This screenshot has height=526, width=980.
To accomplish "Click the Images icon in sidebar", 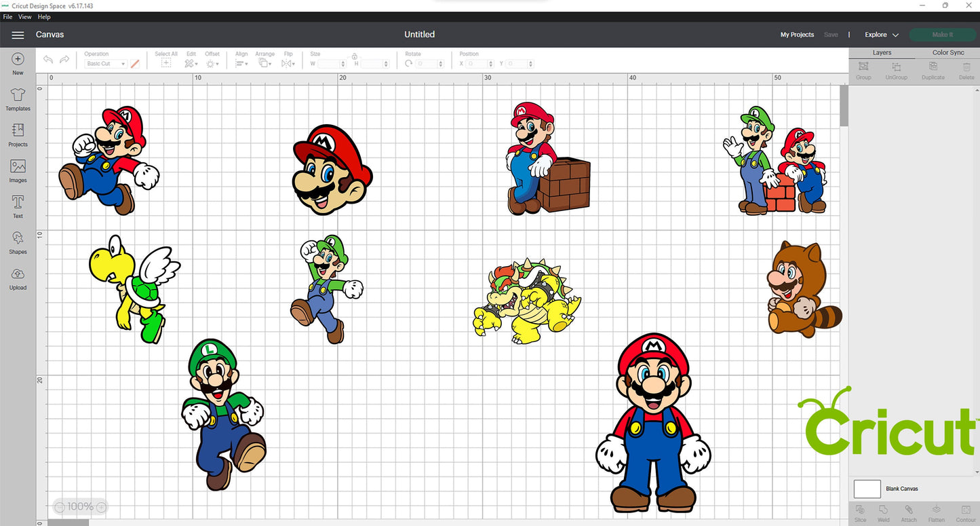I will tap(18, 170).
